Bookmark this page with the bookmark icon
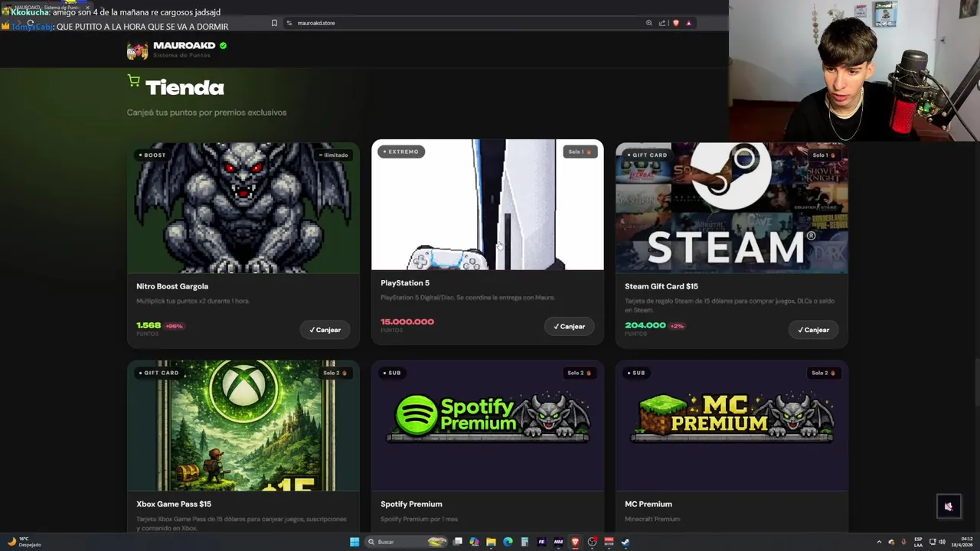This screenshot has height=551, width=980. click(x=274, y=23)
